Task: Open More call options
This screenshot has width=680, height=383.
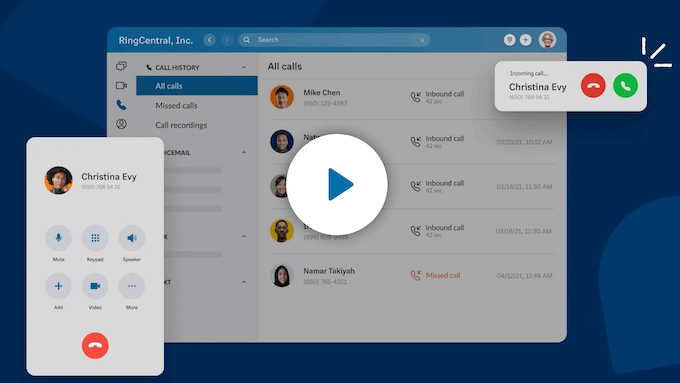Action: pyautogui.click(x=132, y=286)
